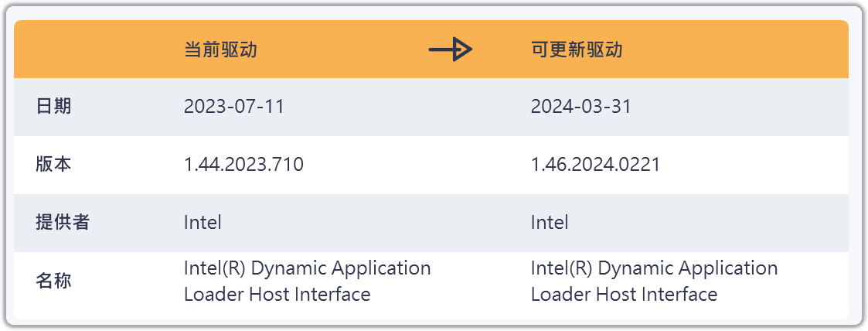Select the 当前驱动 column header
Viewport: 868px width, 331px height.
pos(220,49)
